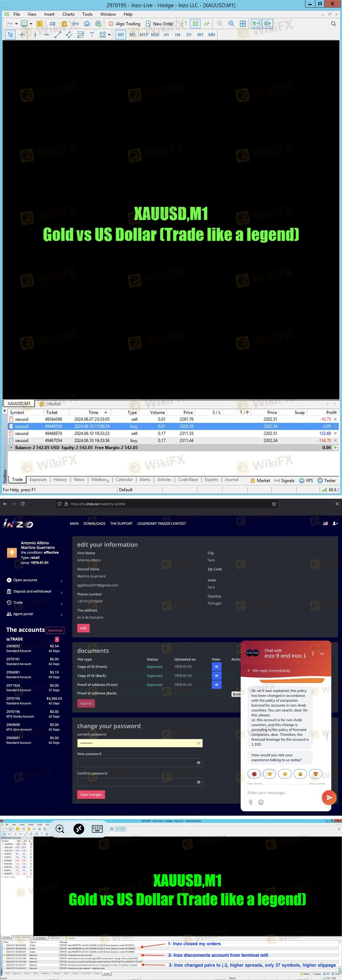The image size is (342, 980).
Task: Bookmark the page with star icon
Action: coord(274,504)
